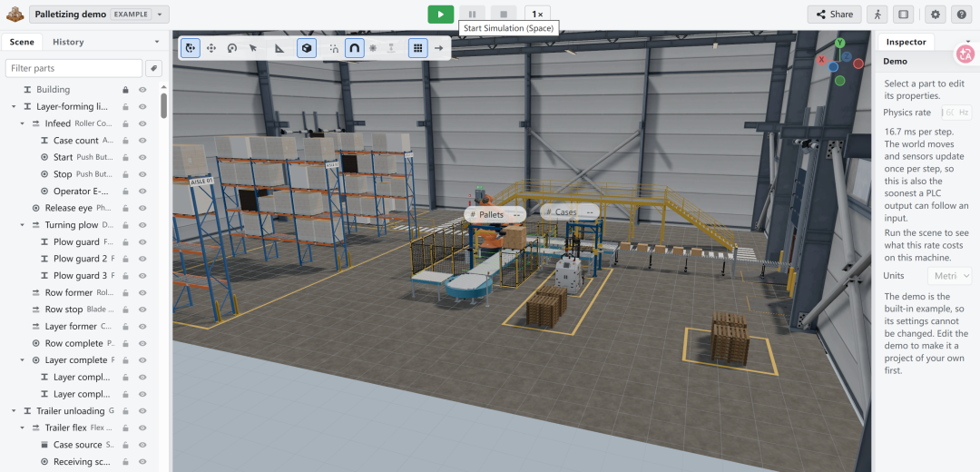Select the move/translate tool
The width and height of the screenshot is (980, 472).
211,47
